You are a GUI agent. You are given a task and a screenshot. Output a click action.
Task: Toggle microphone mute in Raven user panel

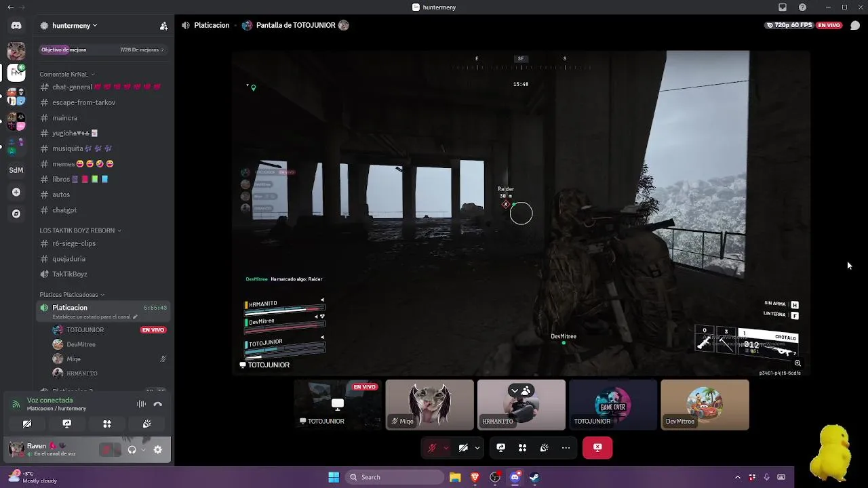pos(106,449)
